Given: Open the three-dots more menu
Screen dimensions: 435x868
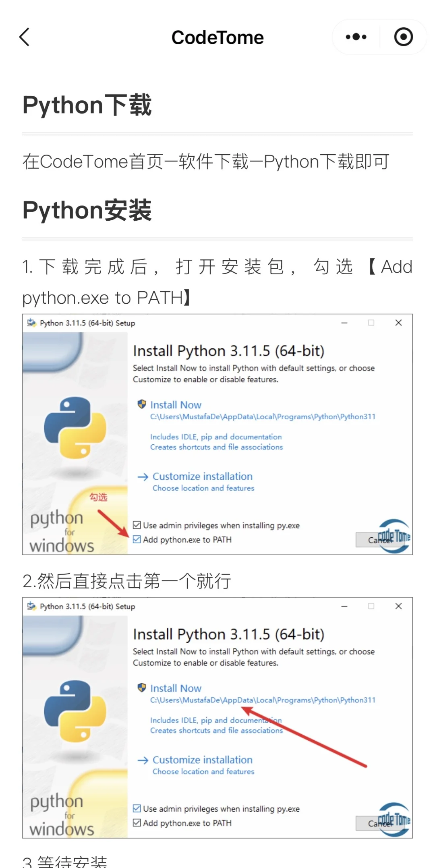Looking at the screenshot, I should click(x=356, y=37).
